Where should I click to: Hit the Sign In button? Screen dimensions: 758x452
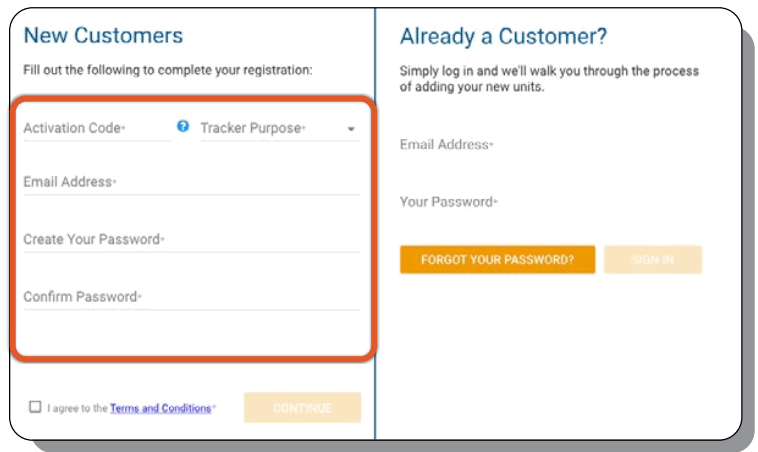tap(652, 260)
